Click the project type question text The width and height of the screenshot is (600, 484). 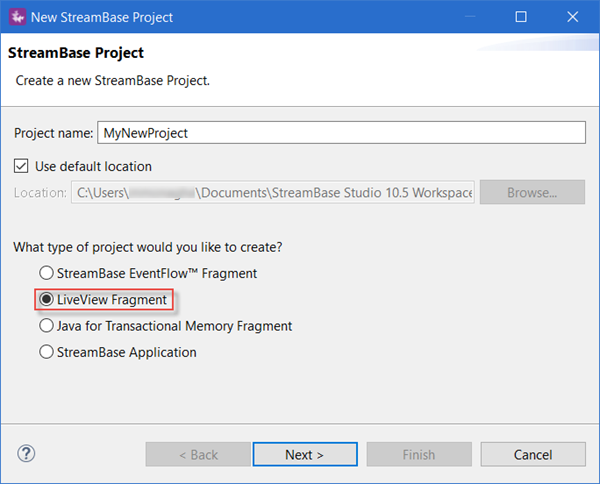click(146, 247)
